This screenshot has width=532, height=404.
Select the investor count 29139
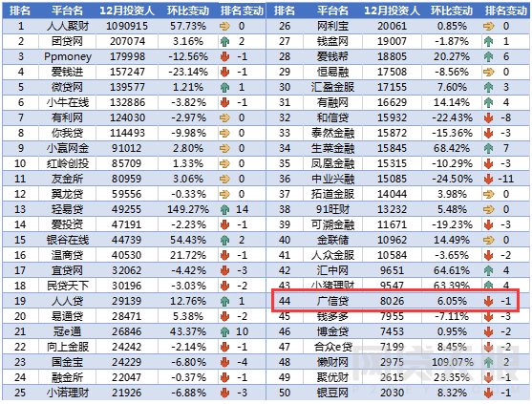(126, 301)
